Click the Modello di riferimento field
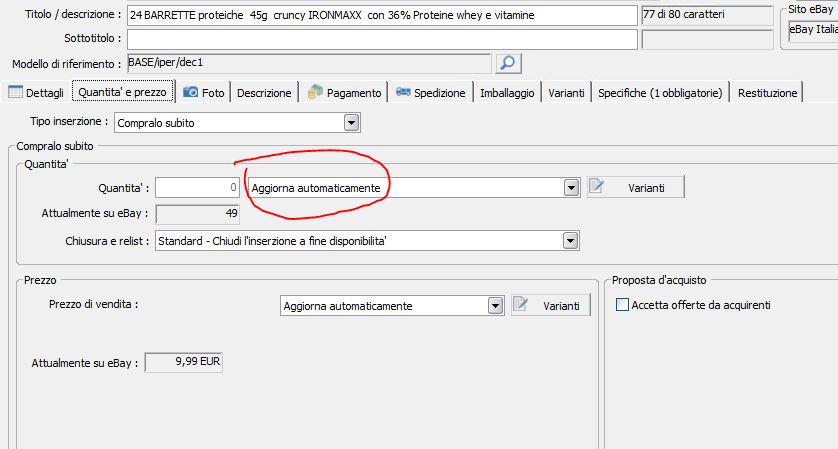This screenshot has height=449, width=838. coord(309,63)
